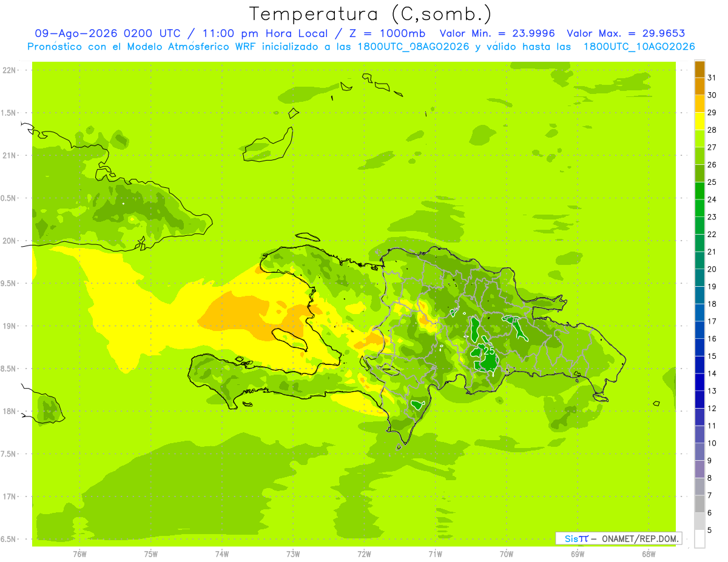
Task: Click the '21N' latitude label
Action: coord(9,155)
